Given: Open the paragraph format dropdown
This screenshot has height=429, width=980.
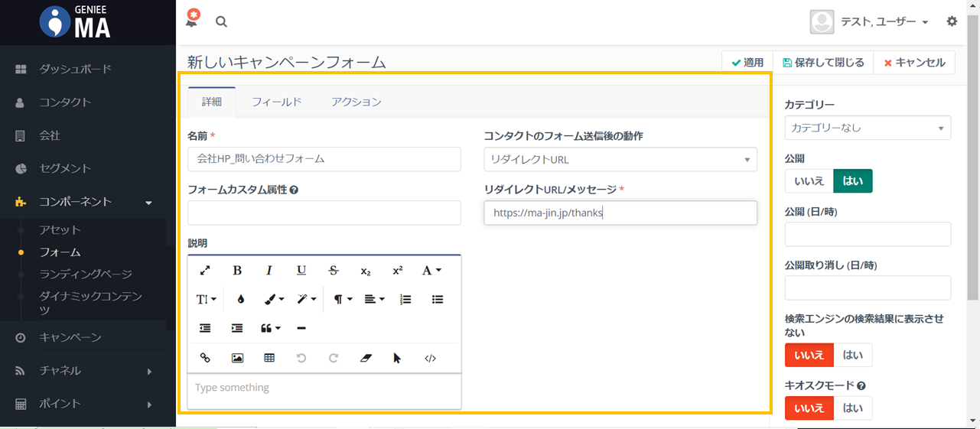Looking at the screenshot, I should [343, 299].
